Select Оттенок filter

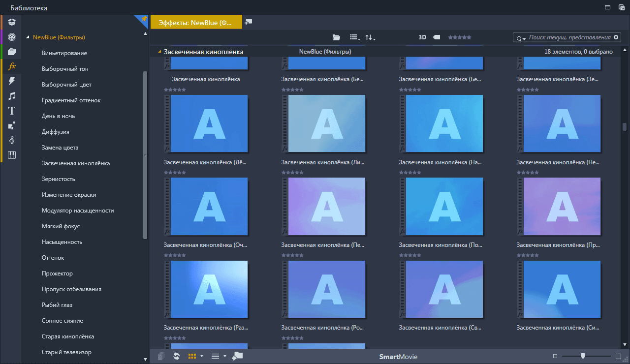pos(53,258)
